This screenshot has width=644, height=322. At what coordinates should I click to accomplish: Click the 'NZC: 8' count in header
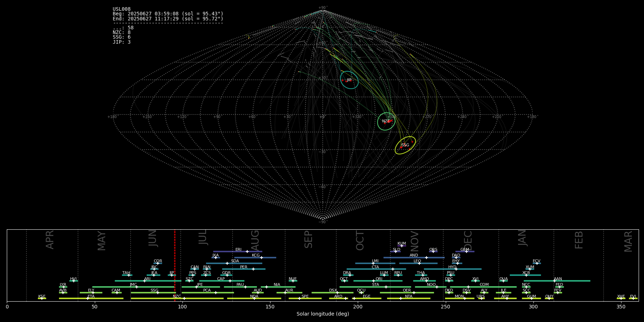pyautogui.click(x=122, y=33)
